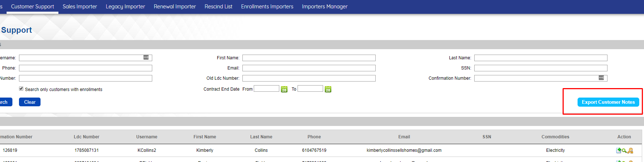Sort by the Ldc Number column header
Image resolution: width=644 pixels, height=162 pixels.
87,137
